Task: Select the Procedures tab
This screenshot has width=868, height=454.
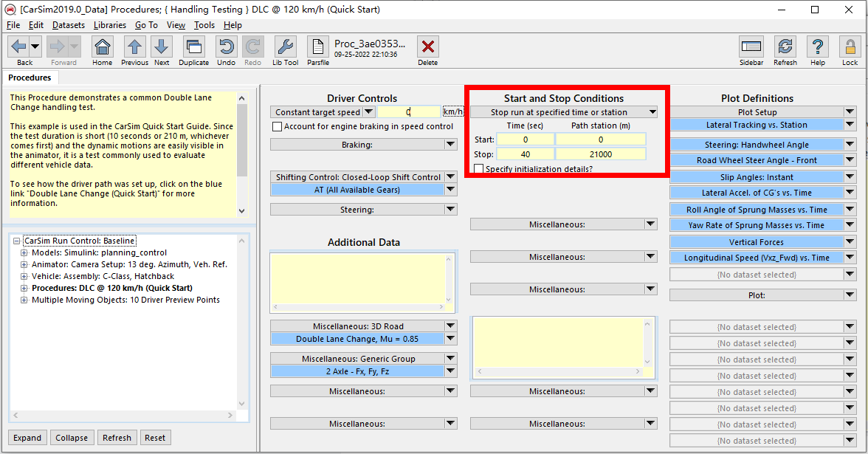Action: pos(30,78)
